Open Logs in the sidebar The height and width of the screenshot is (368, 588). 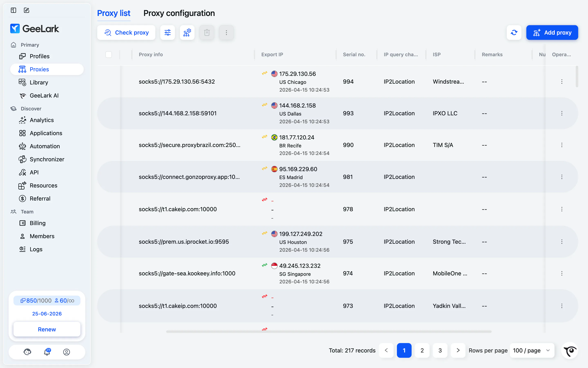tap(47, 249)
